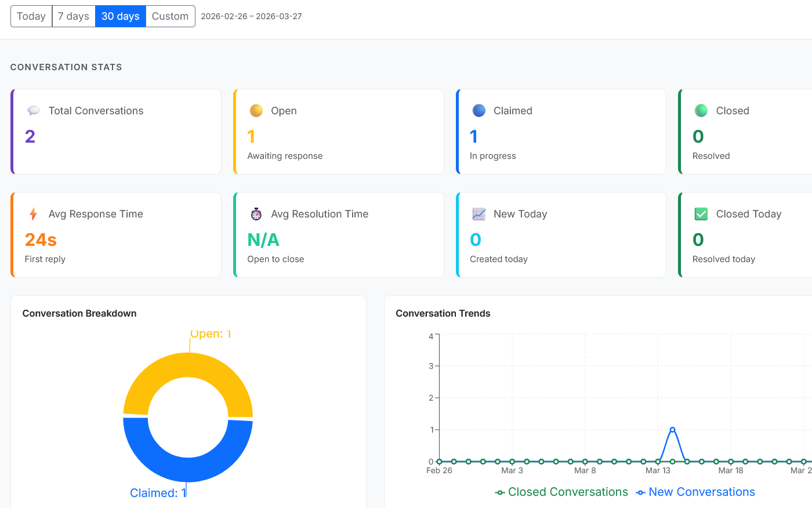This screenshot has width=812, height=508.
Task: Toggle the New Conversations legend entry
Action: (695, 492)
